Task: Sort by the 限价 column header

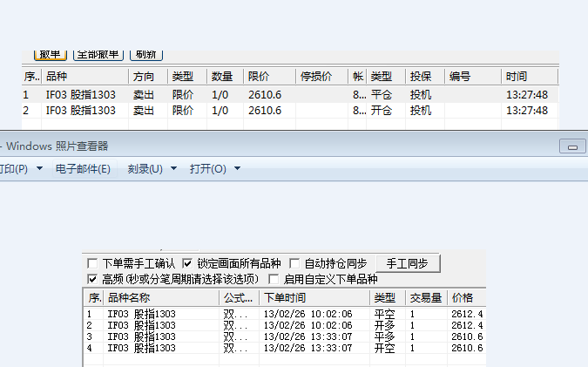Action: coord(259,77)
